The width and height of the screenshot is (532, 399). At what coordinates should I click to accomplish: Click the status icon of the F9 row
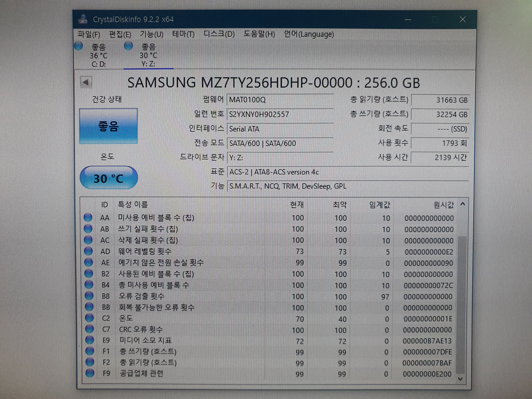[90, 373]
